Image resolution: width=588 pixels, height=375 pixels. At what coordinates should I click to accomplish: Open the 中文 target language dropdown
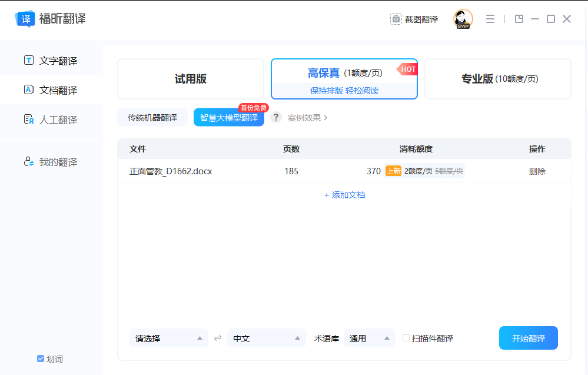[x=266, y=339]
